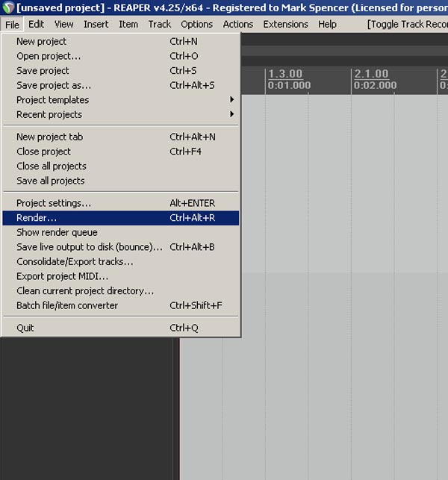Open the Edit menu
Image resolution: width=448 pixels, height=480 pixels.
coord(36,24)
